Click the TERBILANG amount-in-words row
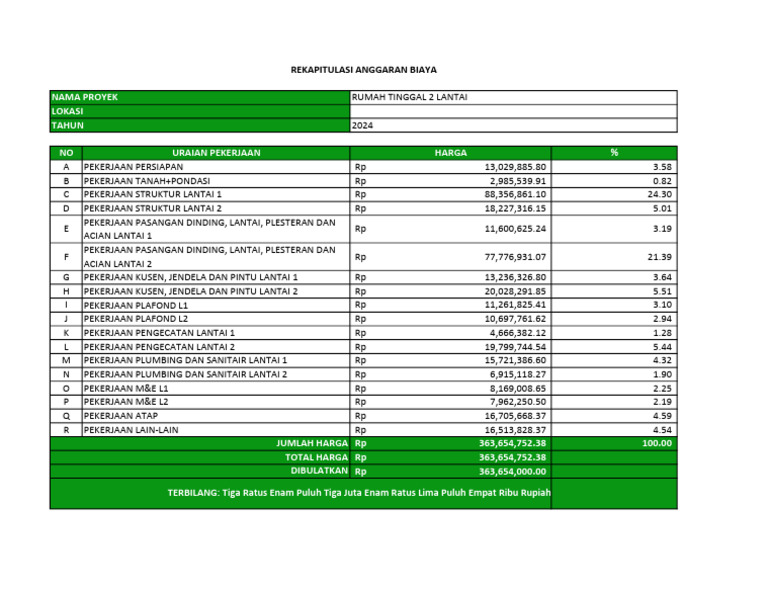The width and height of the screenshot is (768, 594). pos(363,494)
